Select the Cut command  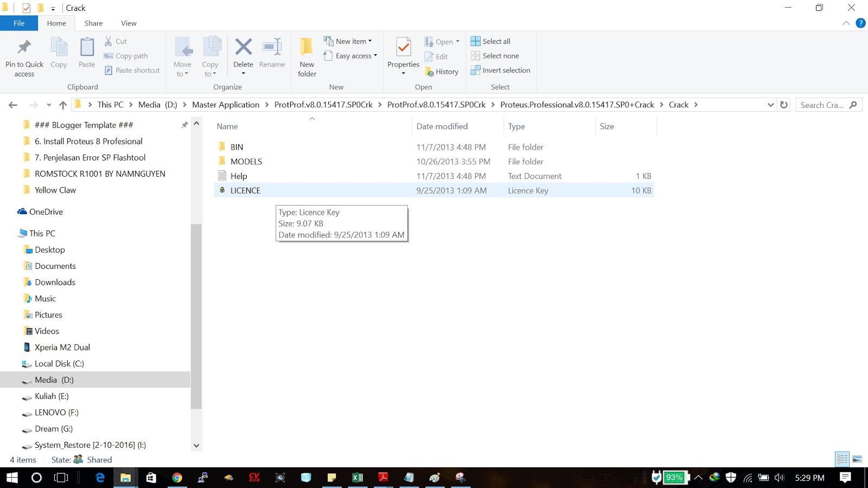pos(116,41)
